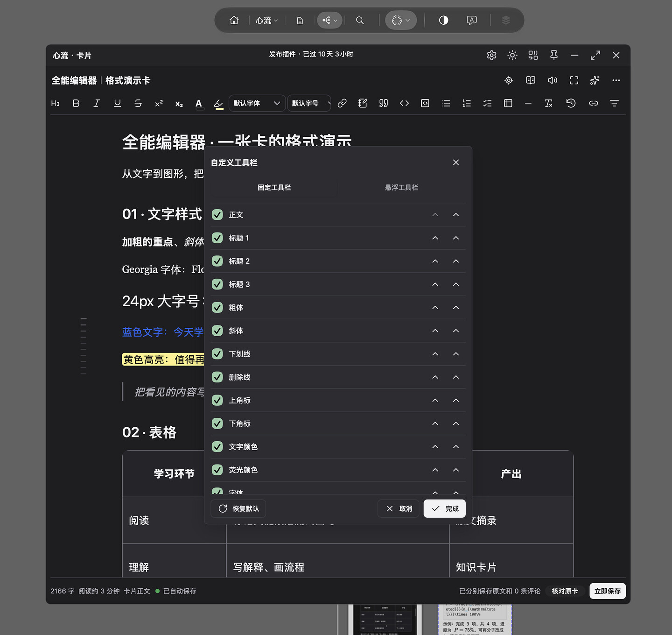
Task: Click 取消 button in dialog
Action: pos(399,508)
